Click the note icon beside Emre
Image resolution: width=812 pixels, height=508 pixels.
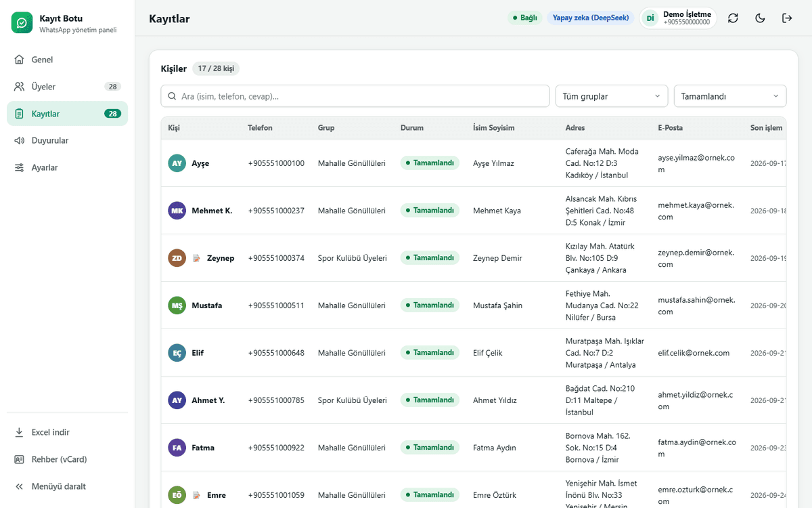[196, 495]
